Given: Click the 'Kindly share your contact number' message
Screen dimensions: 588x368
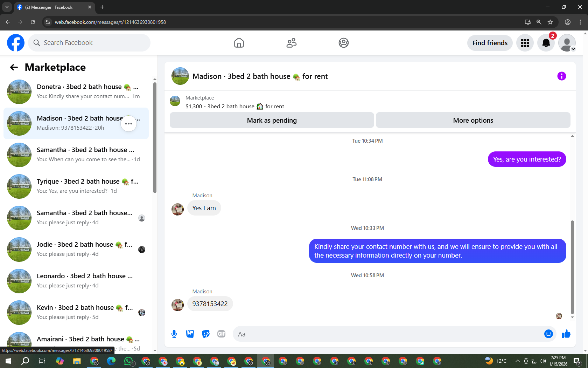Looking at the screenshot, I should pos(437,251).
